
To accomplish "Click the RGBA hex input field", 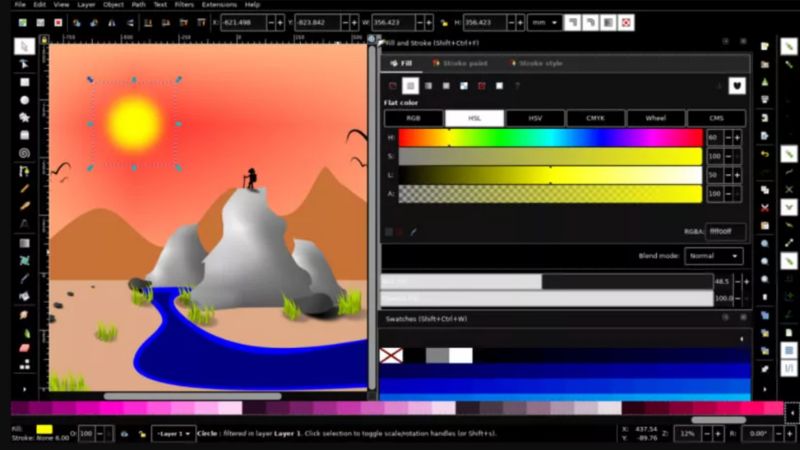I will tap(725, 231).
